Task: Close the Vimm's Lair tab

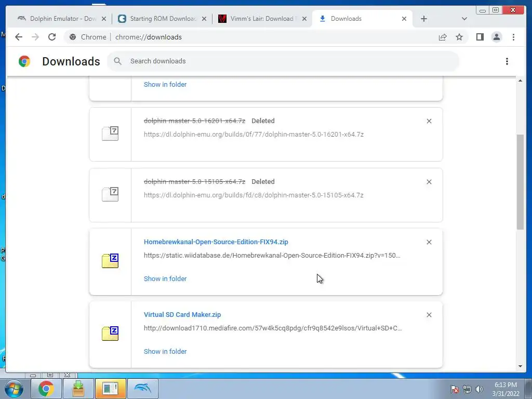Action: click(x=304, y=19)
